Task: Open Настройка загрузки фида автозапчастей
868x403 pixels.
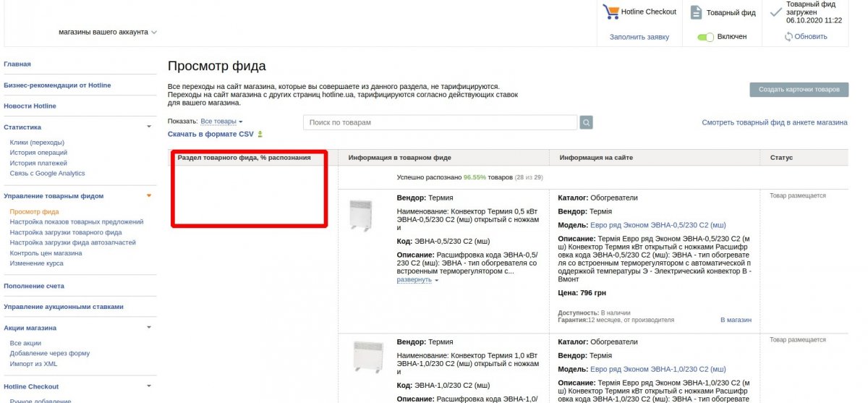Action: pyautogui.click(x=72, y=242)
